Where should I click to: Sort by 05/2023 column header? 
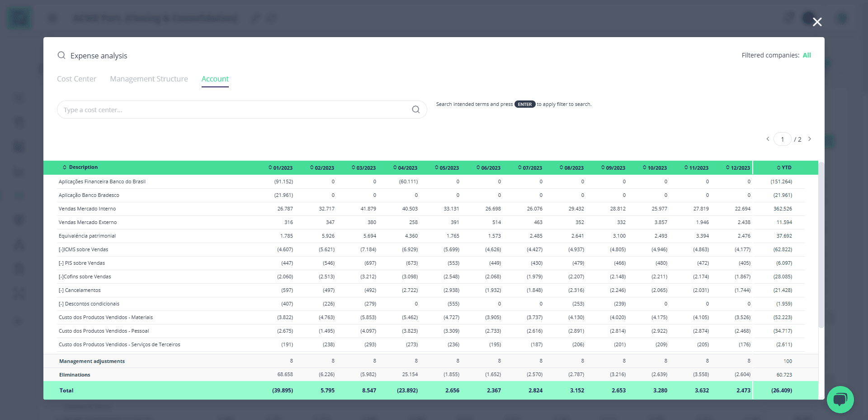tap(447, 167)
